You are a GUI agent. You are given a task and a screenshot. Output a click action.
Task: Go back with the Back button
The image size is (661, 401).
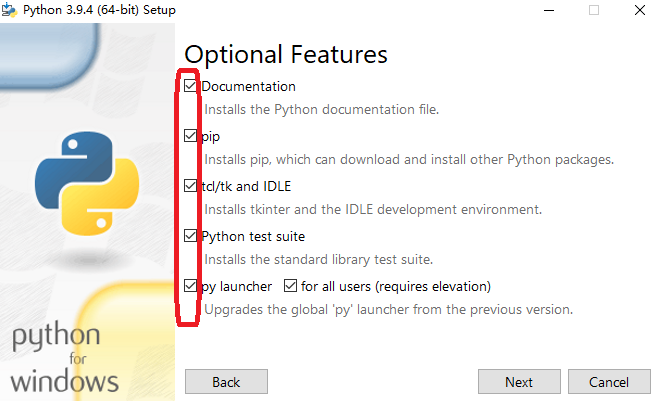click(226, 382)
